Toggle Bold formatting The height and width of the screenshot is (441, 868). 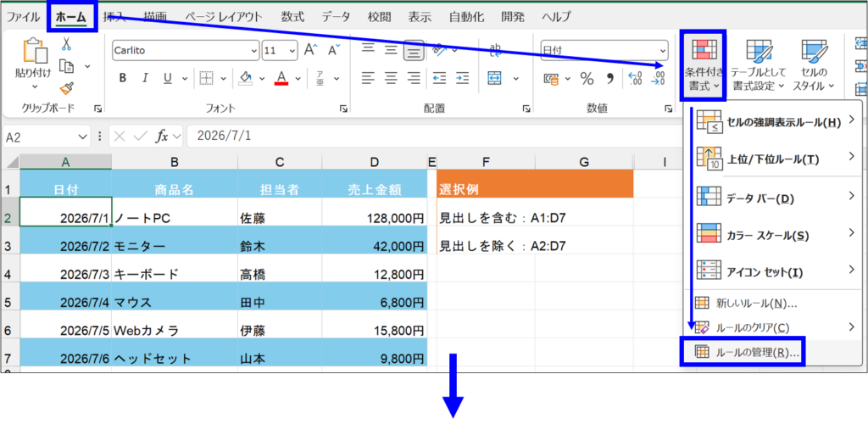click(123, 78)
